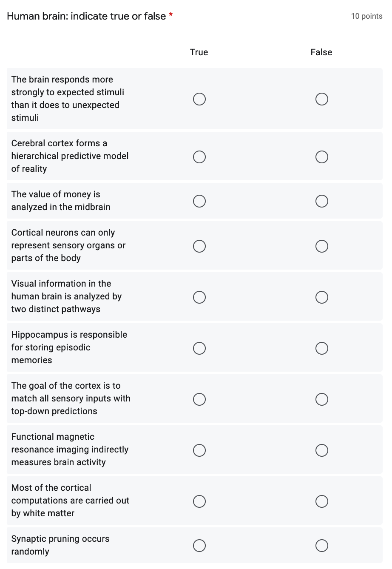The width and height of the screenshot is (392, 569).
Task: Select True for cortical neurons representation statement
Action: (x=199, y=246)
